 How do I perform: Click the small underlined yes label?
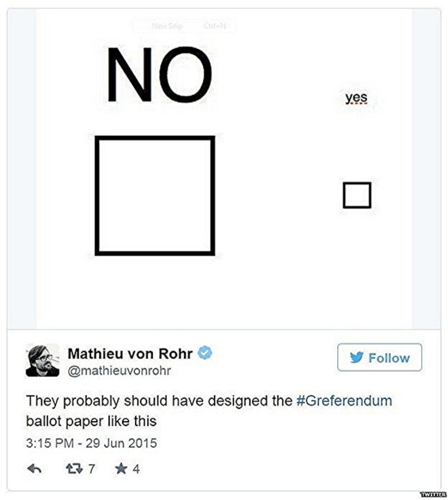tap(356, 98)
